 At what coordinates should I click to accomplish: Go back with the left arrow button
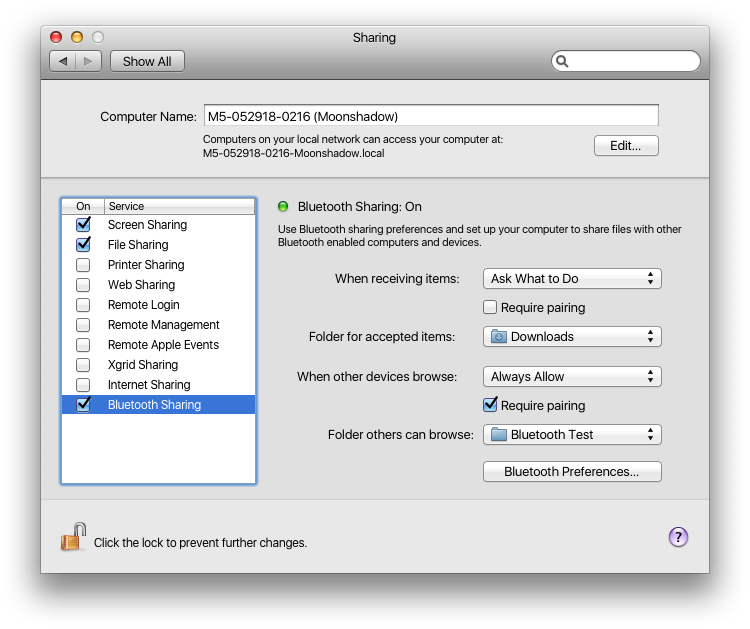(x=63, y=61)
